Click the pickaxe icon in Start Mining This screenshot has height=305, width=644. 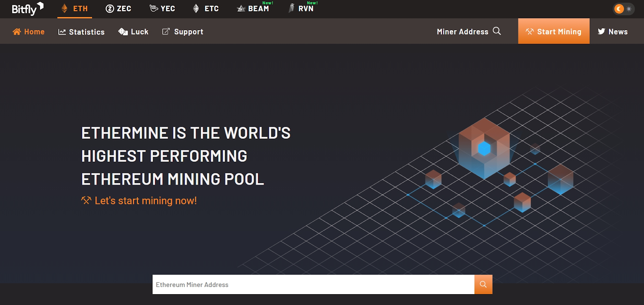[x=530, y=31]
